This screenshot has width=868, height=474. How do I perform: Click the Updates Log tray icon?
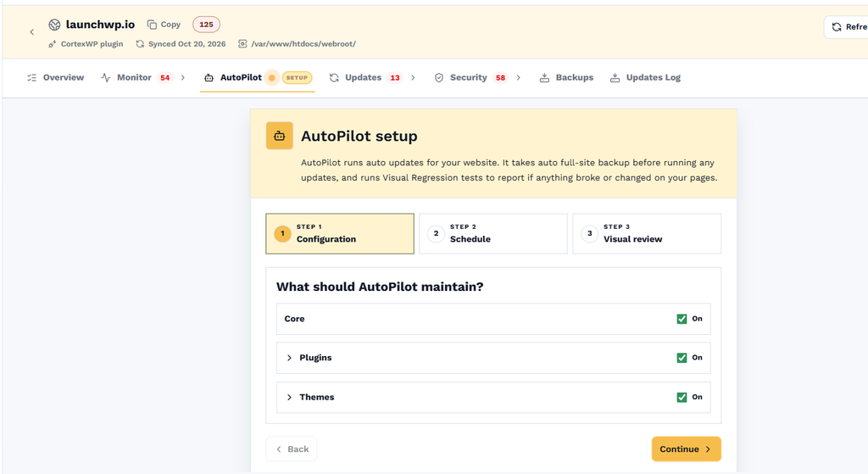tap(615, 77)
